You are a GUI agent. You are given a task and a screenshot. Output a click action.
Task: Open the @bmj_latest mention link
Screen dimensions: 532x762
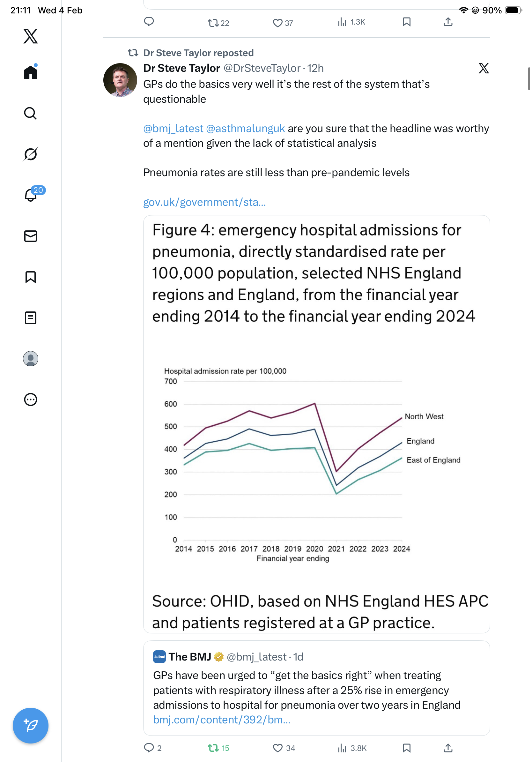coord(173,129)
